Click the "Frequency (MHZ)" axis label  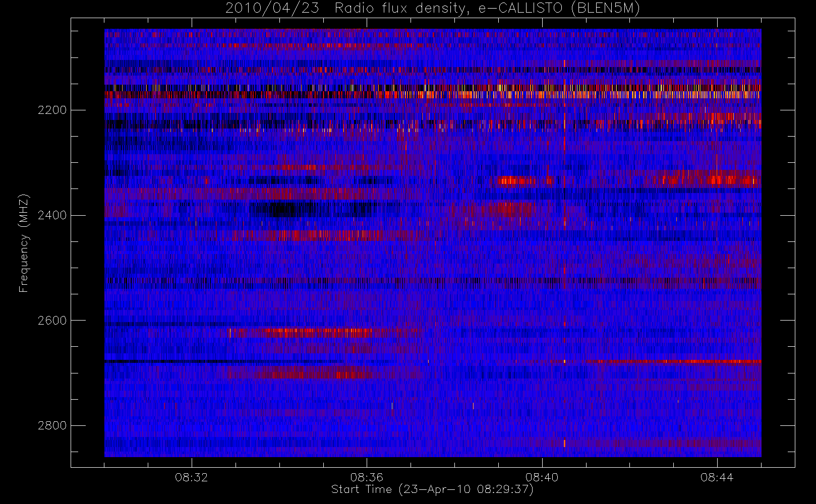[x=24, y=243]
